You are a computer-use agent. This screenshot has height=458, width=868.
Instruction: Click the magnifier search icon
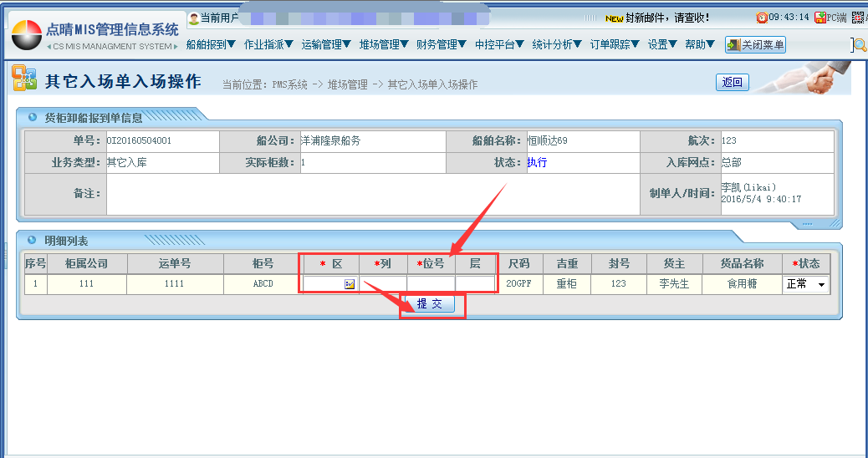click(x=859, y=45)
